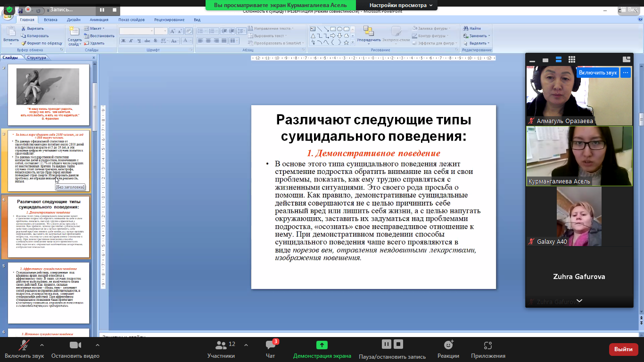Open the Reactions smiley icon
644x362 pixels.
[448, 346]
